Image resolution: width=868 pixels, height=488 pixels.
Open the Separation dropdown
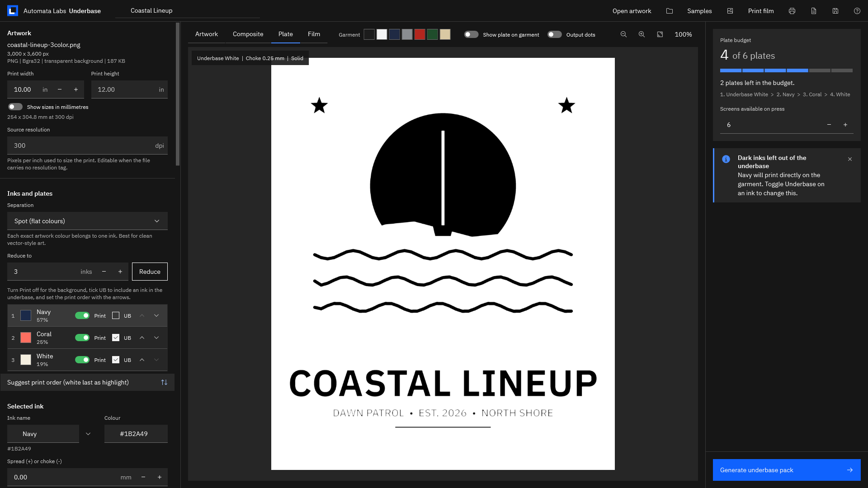pyautogui.click(x=87, y=221)
